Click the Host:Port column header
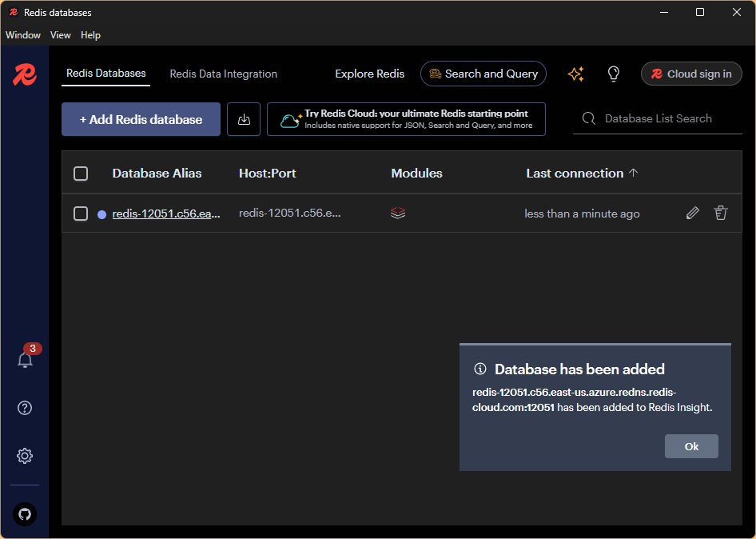This screenshot has height=539, width=756. click(267, 174)
